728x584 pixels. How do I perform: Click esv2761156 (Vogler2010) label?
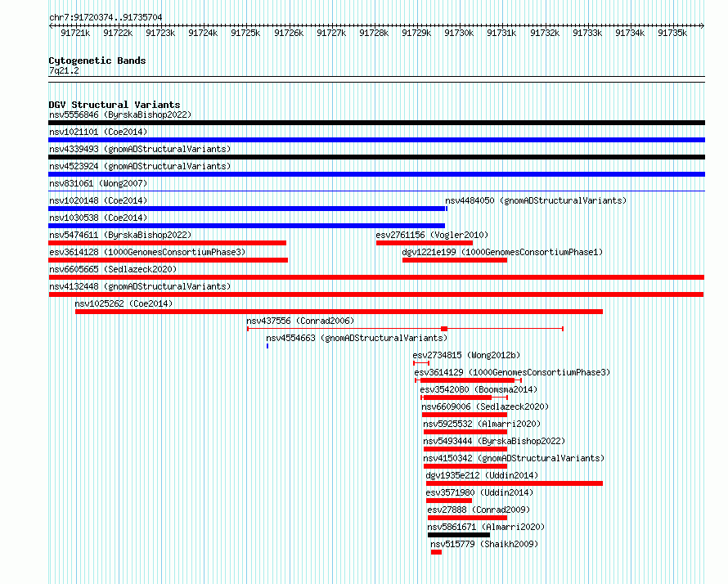(432, 235)
